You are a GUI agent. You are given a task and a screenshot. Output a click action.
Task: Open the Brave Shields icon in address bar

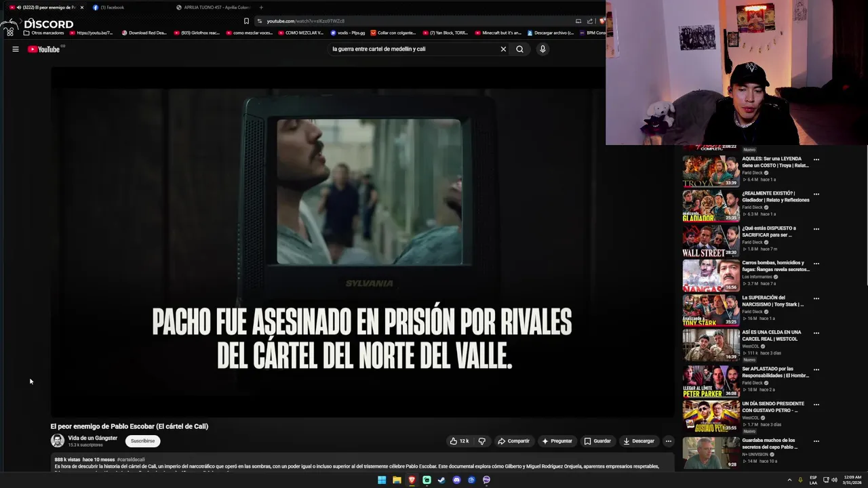tap(601, 21)
